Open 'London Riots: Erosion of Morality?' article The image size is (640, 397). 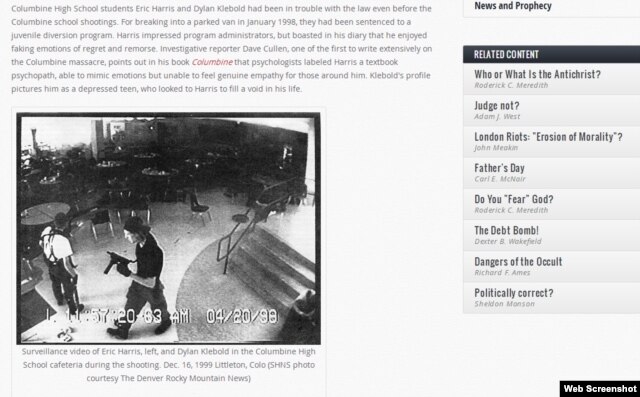(x=548, y=137)
